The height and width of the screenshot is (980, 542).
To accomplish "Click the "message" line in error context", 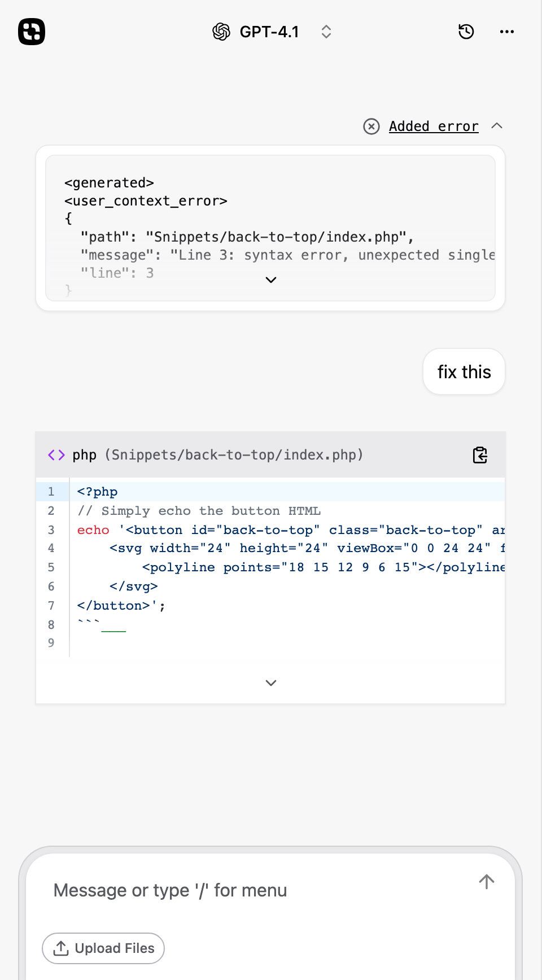I will point(288,255).
